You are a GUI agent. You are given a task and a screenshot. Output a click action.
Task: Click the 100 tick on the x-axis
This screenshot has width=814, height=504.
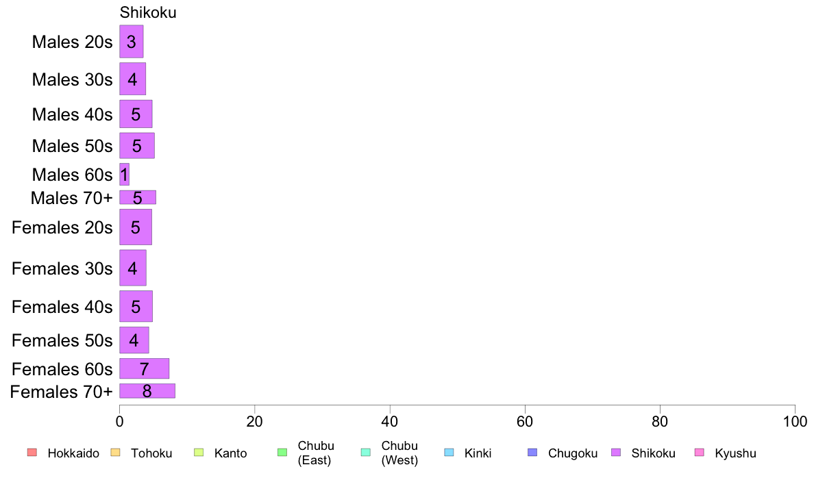[795, 421]
